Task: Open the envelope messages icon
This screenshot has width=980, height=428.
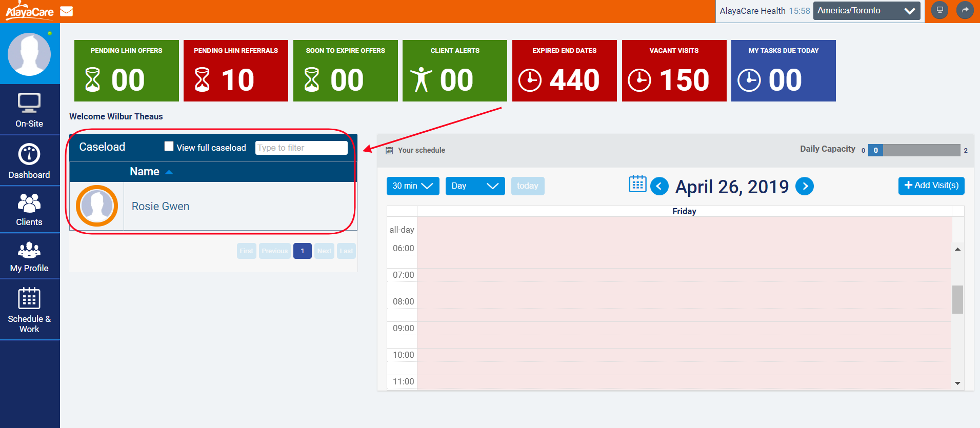Action: coord(67,11)
